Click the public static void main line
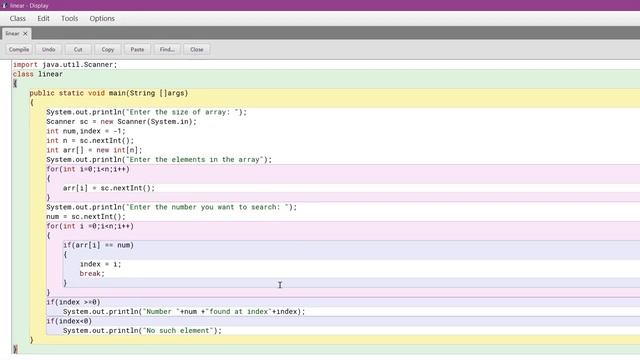The width and height of the screenshot is (640, 360). (109, 93)
